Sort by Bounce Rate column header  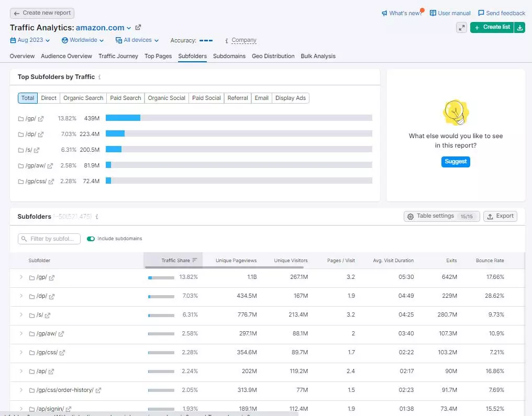click(490, 261)
